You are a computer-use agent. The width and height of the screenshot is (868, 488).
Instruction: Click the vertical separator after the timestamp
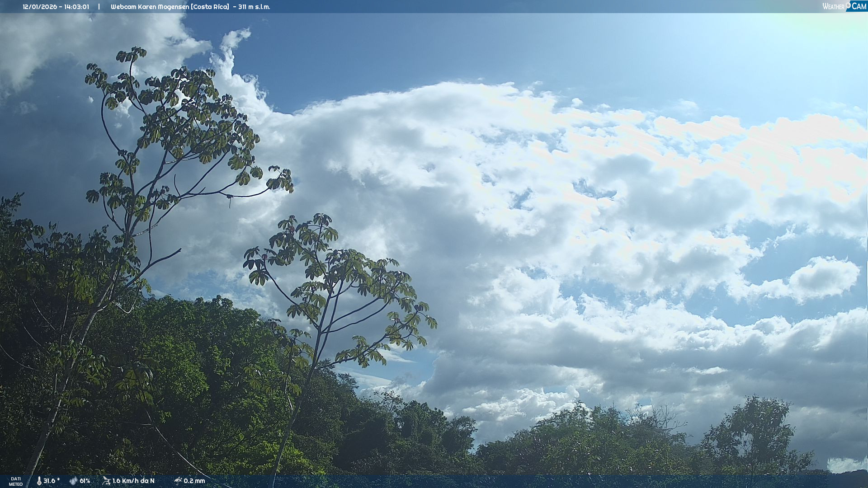click(x=99, y=7)
